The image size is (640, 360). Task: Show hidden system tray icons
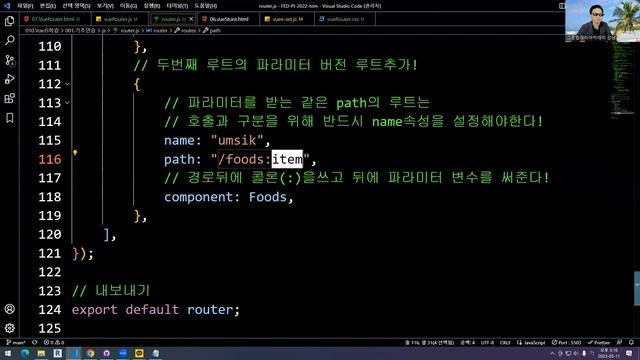tap(552, 353)
